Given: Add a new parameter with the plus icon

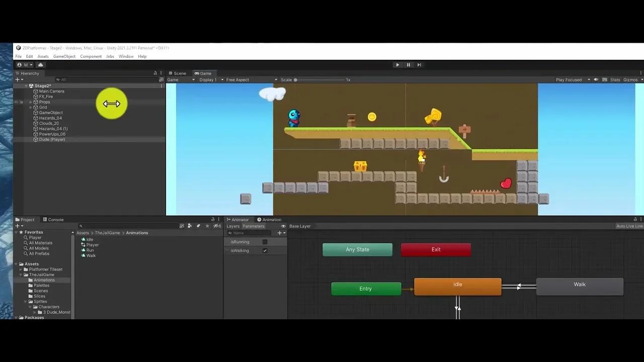Looking at the screenshot, I should coord(279,233).
